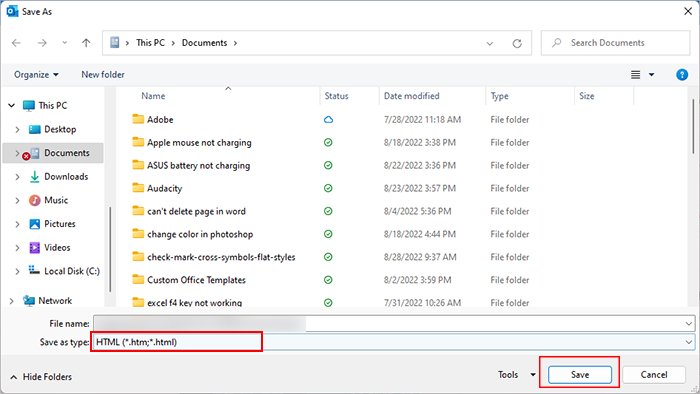Open the Save as type combo box
The height and width of the screenshot is (394, 700).
(x=393, y=342)
